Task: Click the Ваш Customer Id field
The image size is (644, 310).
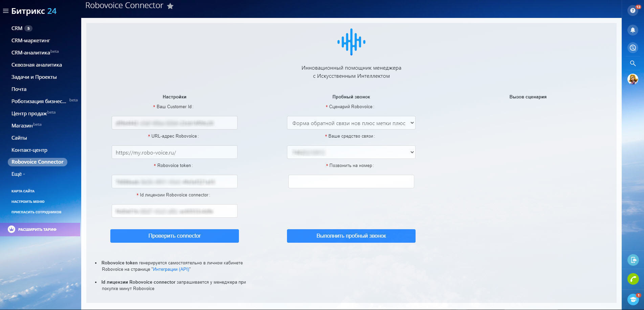Action: pyautogui.click(x=175, y=123)
